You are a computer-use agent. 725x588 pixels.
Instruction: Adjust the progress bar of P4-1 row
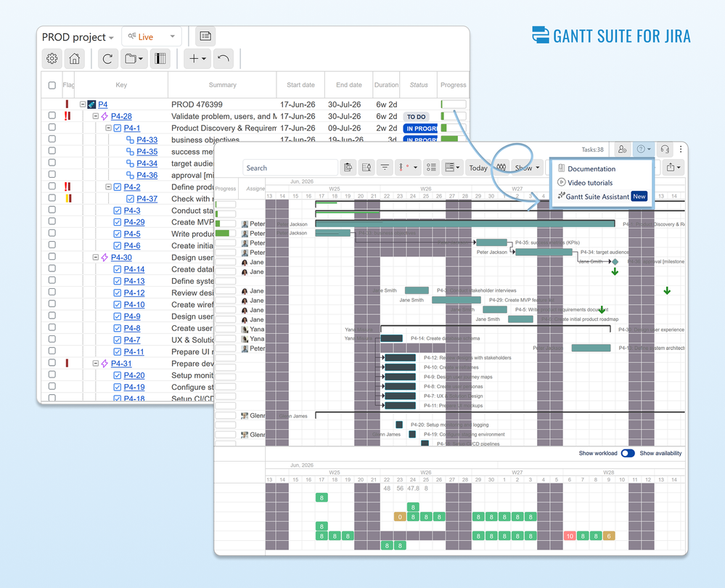click(453, 128)
